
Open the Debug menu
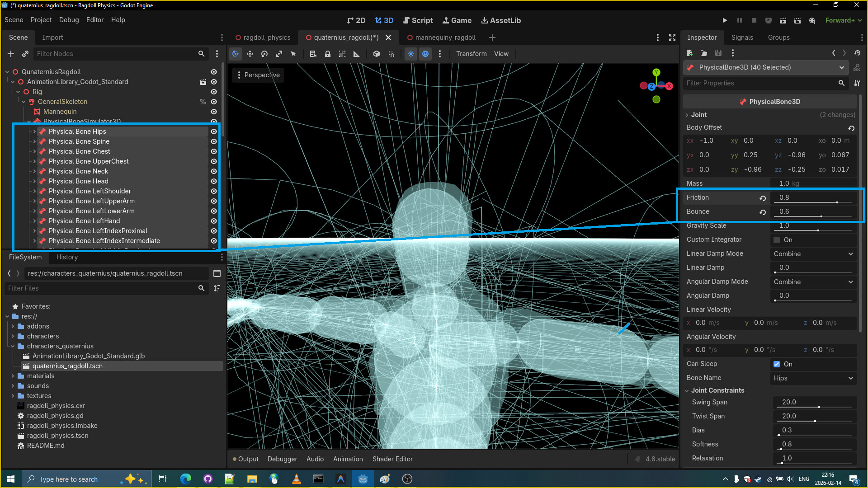click(x=69, y=20)
